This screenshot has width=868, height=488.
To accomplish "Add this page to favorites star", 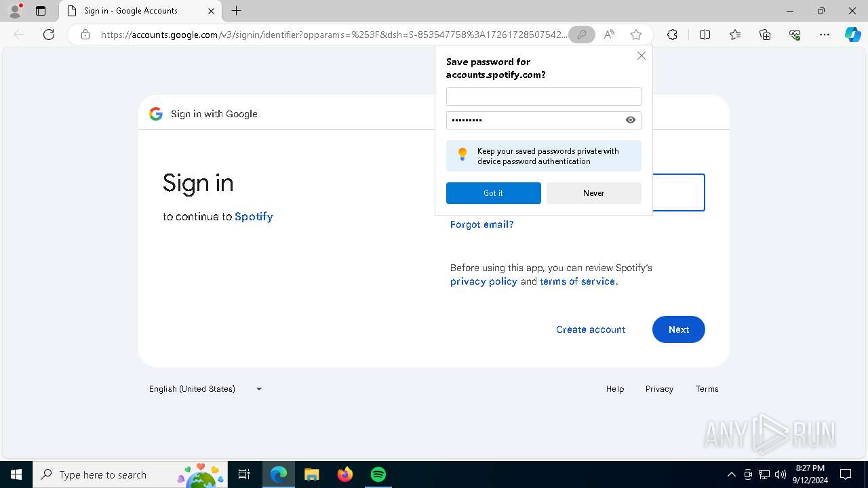I will point(635,35).
